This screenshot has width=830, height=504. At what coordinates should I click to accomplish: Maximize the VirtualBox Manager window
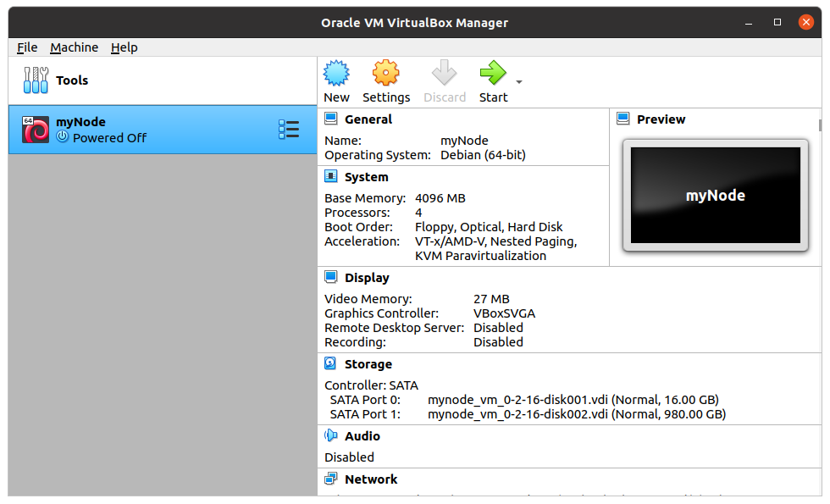(777, 22)
